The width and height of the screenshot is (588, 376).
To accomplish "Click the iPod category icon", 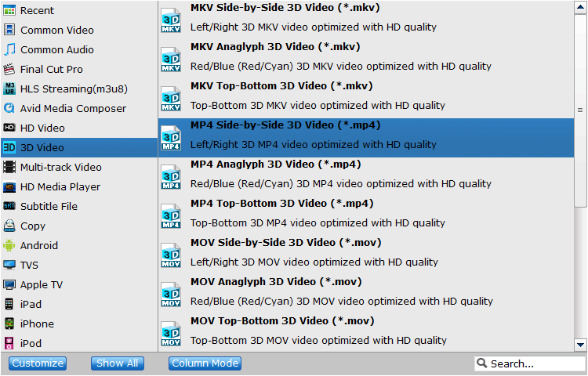I will 9,343.
